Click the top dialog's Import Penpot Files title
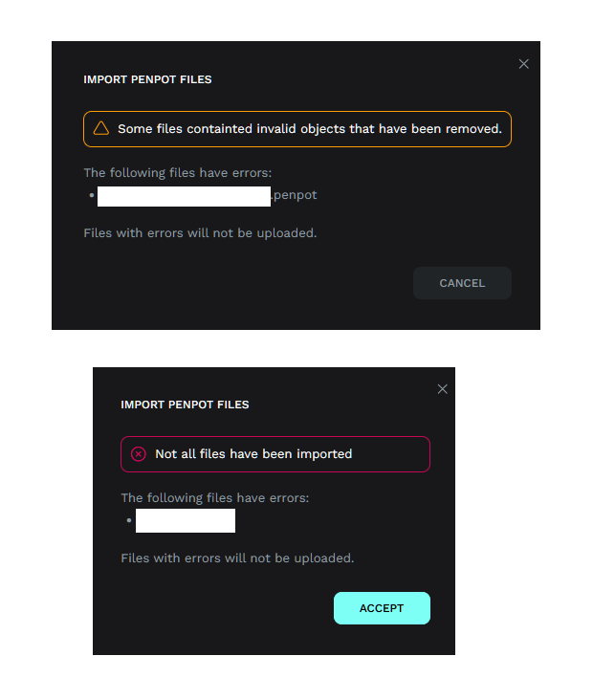The height and width of the screenshot is (700, 593). tap(147, 79)
